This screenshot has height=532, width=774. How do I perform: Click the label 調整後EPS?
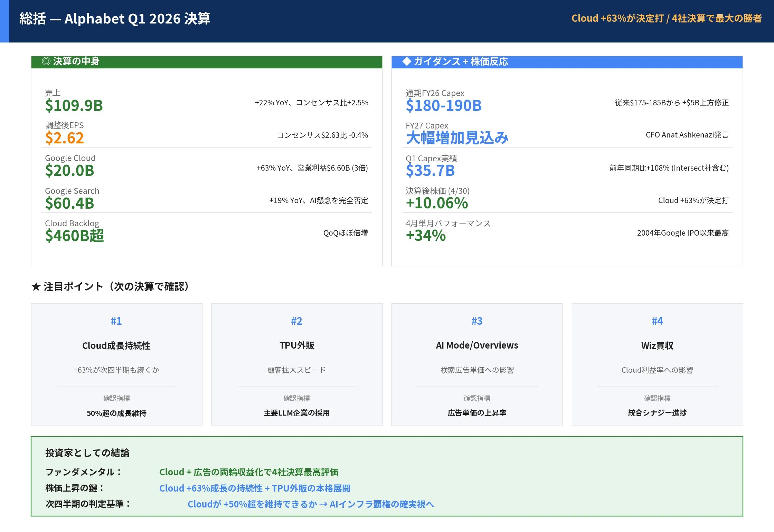64,125
